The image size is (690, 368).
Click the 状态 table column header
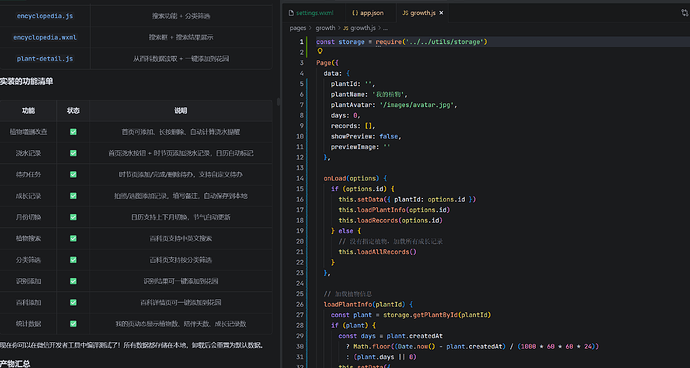click(73, 111)
